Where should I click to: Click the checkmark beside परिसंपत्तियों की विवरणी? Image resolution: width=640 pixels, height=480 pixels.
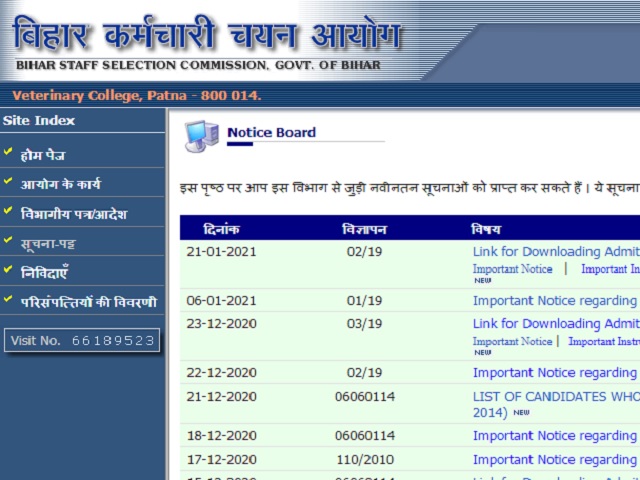[x=8, y=299]
